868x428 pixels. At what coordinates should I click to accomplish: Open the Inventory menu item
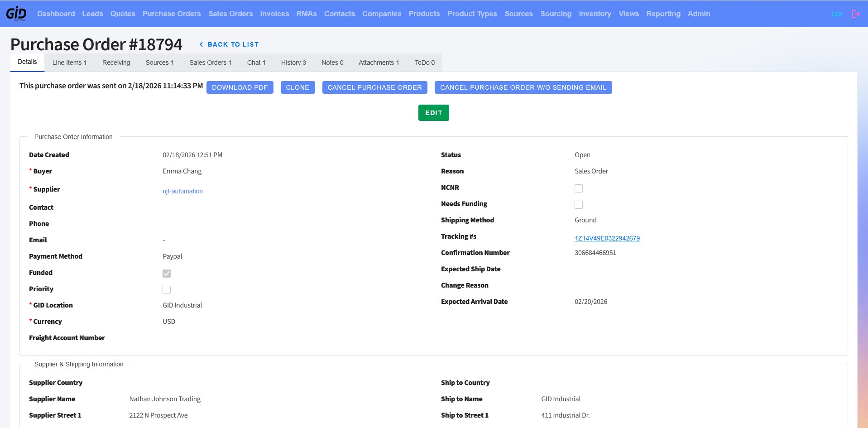tap(595, 14)
